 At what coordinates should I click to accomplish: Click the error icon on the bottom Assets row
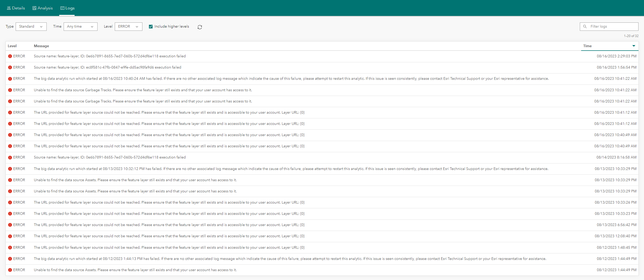(10, 270)
